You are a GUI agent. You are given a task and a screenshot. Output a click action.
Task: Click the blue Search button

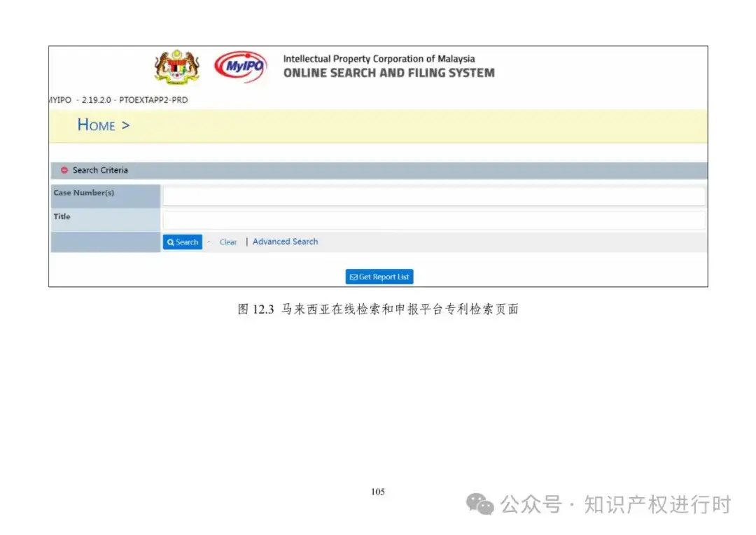pos(182,242)
